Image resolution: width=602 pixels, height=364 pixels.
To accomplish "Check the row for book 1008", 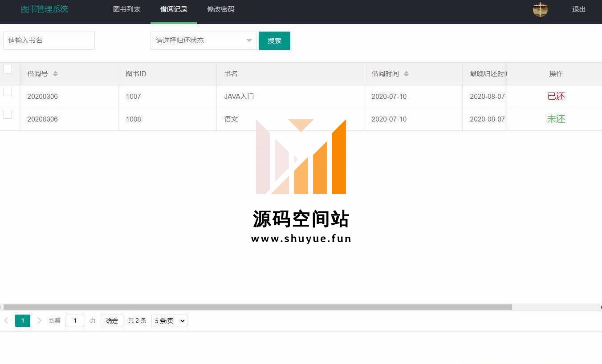I will coord(8,114).
